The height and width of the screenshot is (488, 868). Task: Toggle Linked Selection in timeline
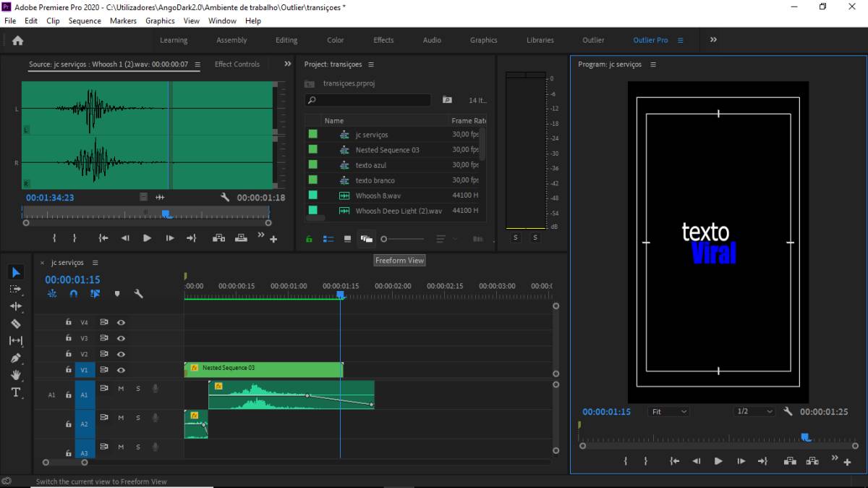(95, 294)
